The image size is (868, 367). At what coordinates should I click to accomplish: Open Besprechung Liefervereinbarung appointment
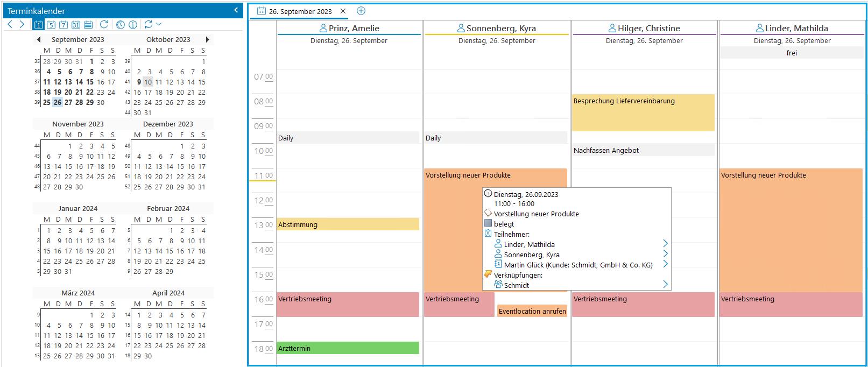click(x=643, y=112)
